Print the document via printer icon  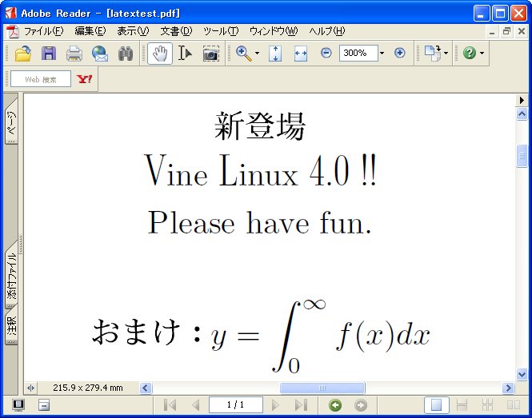point(74,54)
